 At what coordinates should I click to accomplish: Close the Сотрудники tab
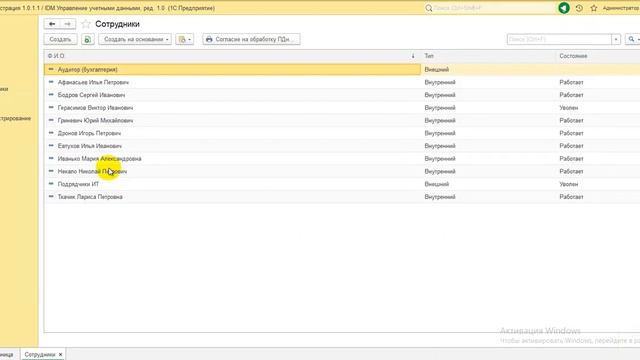(60, 354)
